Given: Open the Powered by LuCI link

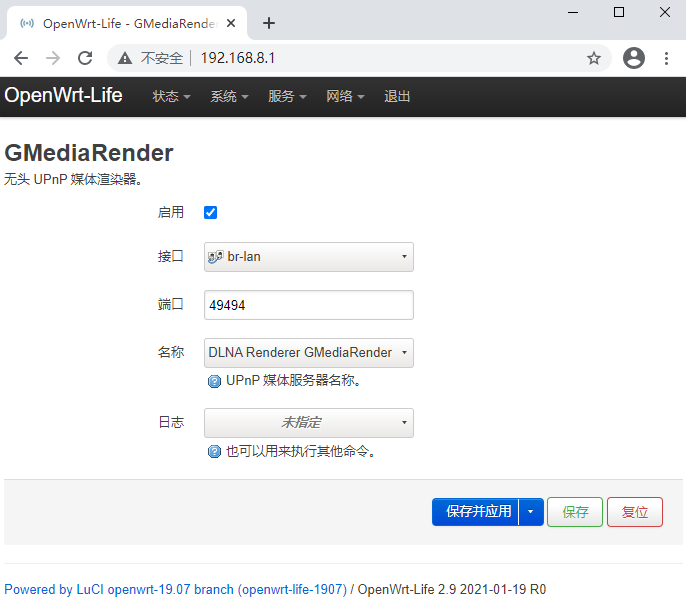Looking at the screenshot, I should coord(175,589).
